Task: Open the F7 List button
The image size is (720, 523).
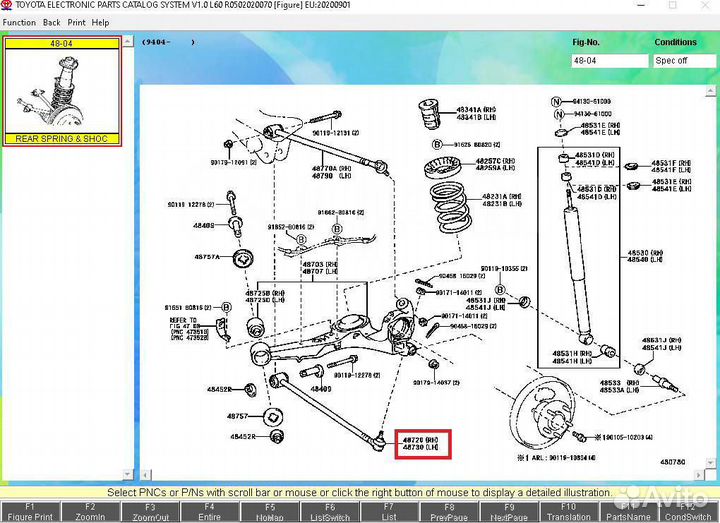Action: click(x=389, y=512)
